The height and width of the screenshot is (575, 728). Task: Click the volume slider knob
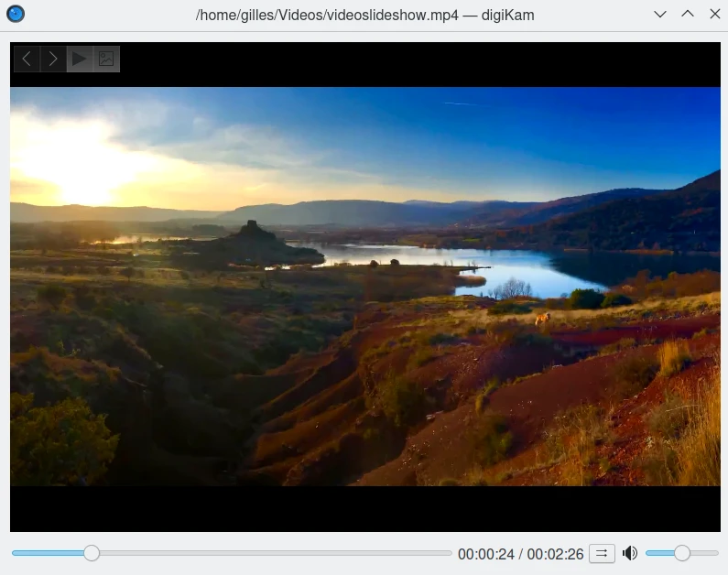pos(682,553)
